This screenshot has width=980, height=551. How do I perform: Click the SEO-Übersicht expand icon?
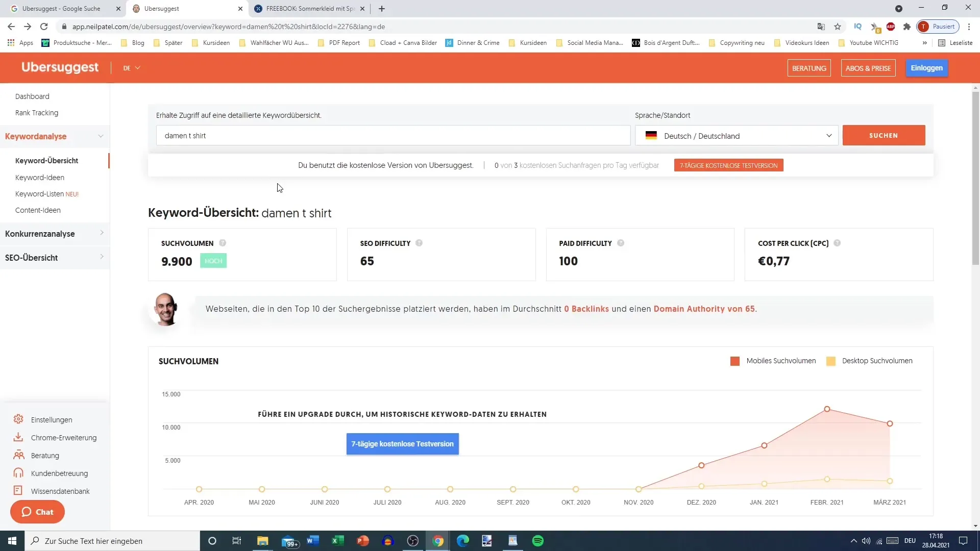click(x=102, y=257)
